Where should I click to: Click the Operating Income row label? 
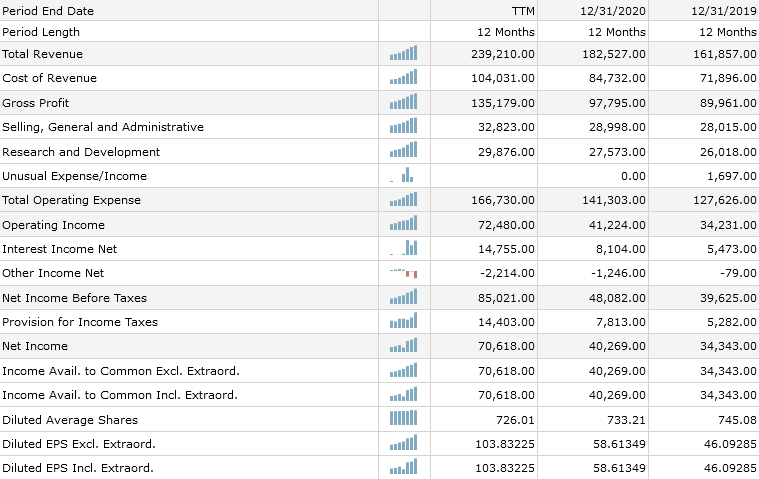(54, 225)
